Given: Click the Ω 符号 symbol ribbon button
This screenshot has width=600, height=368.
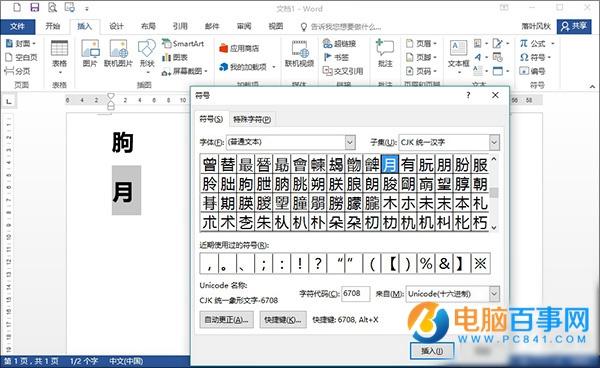Looking at the screenshot, I should pos(535,57).
